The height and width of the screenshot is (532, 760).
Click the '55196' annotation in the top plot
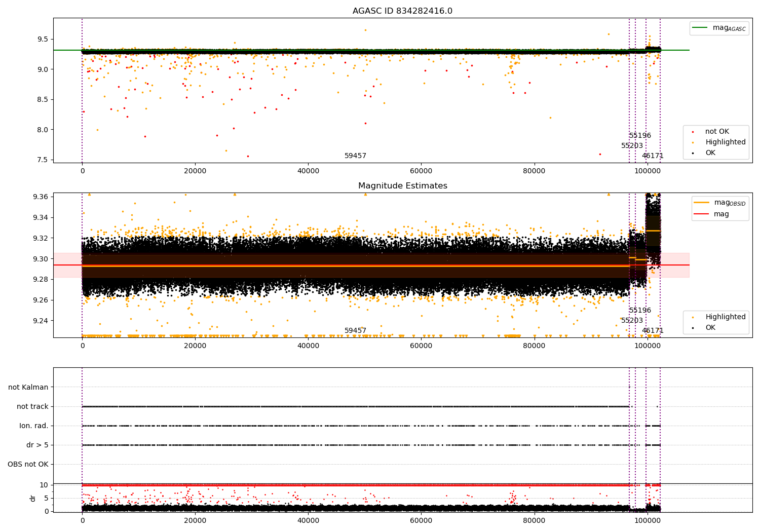(640, 136)
